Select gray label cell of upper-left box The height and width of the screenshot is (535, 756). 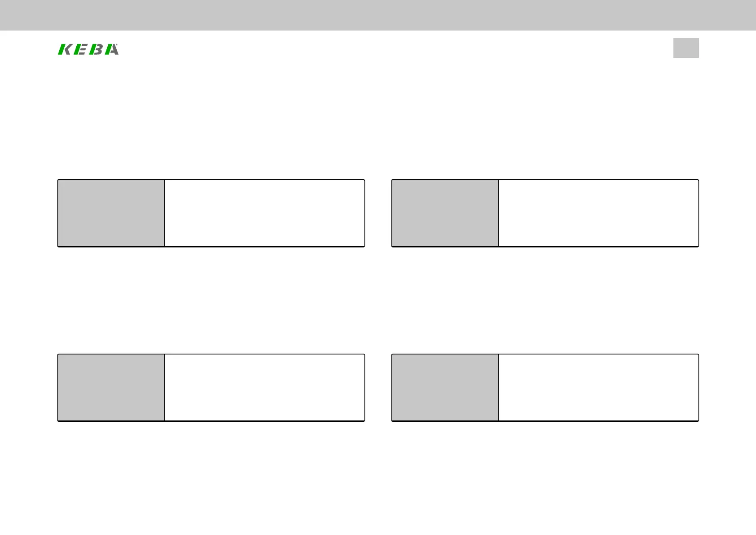111,213
